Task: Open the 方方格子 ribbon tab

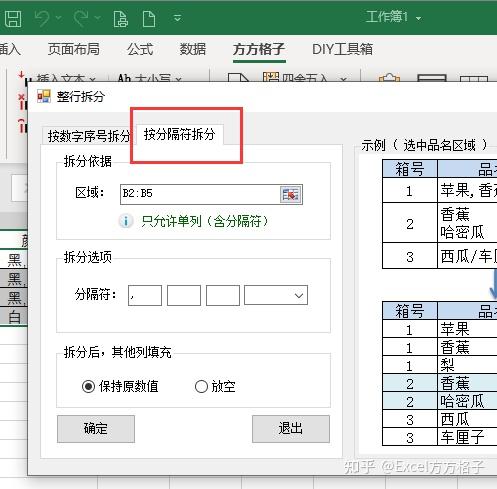Action: pyautogui.click(x=259, y=49)
